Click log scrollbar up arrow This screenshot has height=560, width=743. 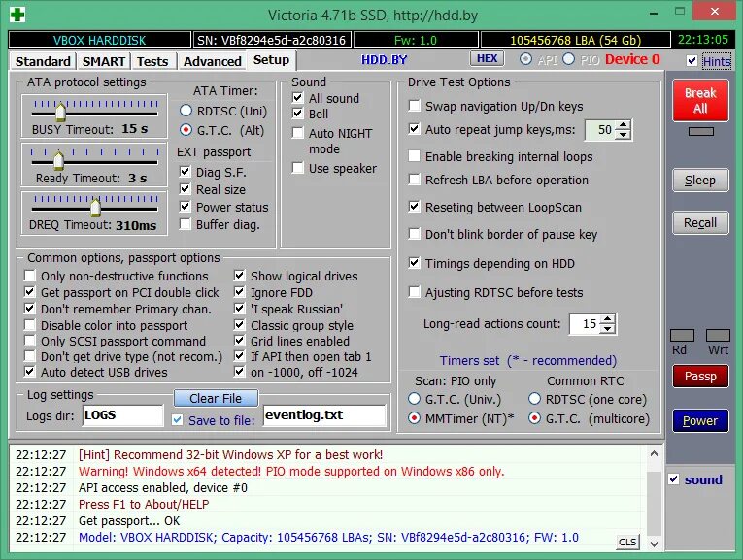(654, 453)
